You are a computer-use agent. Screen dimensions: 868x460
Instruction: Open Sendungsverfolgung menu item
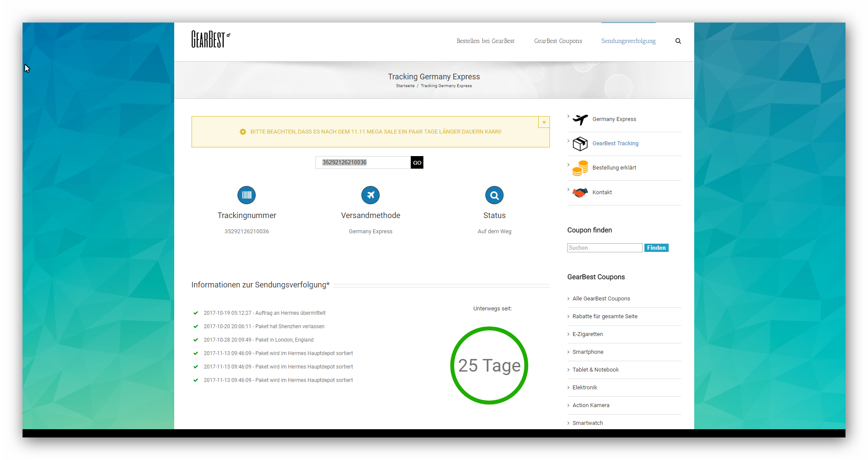(x=628, y=41)
